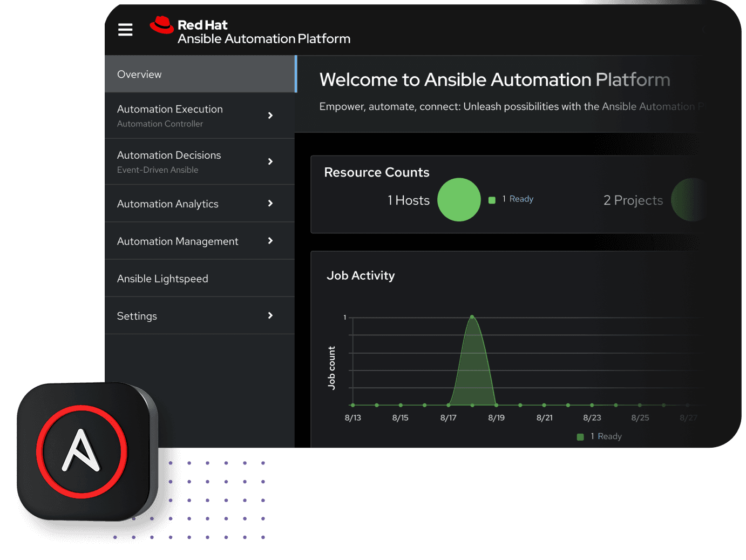Click the 1 Ready legend under Job Activity
746x560 pixels.
[x=600, y=436]
